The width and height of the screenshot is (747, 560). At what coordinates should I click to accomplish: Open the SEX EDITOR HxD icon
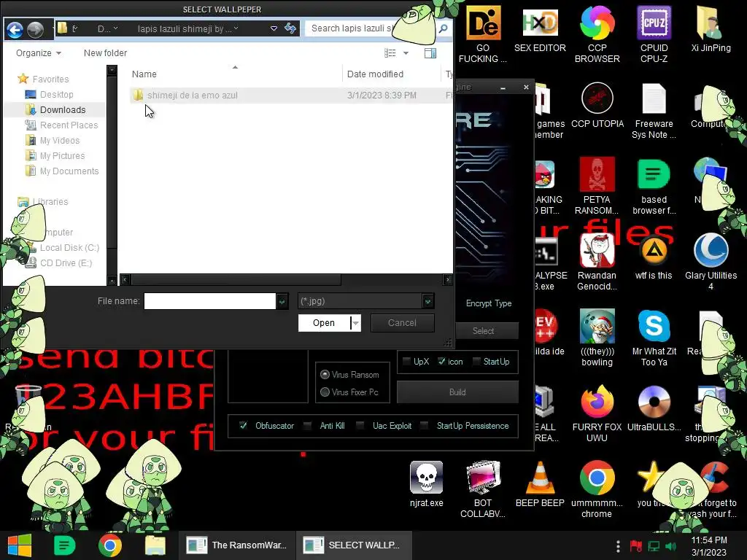(x=540, y=29)
